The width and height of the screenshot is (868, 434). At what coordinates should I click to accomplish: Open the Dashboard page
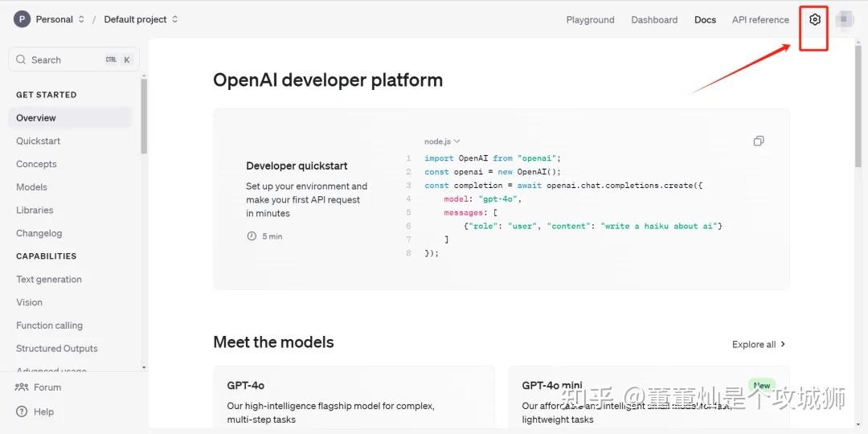click(654, 20)
